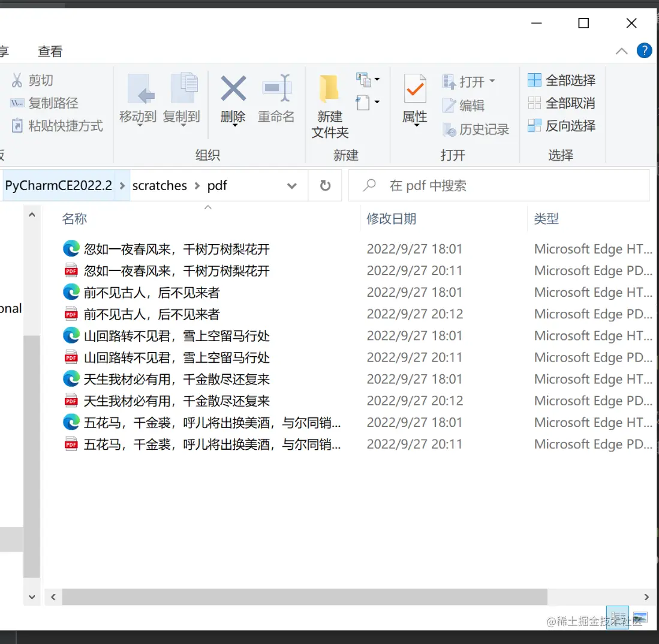Click date 2022/9/27 20:12 of 前不见古人 PDF
659x644 pixels.
click(x=414, y=314)
